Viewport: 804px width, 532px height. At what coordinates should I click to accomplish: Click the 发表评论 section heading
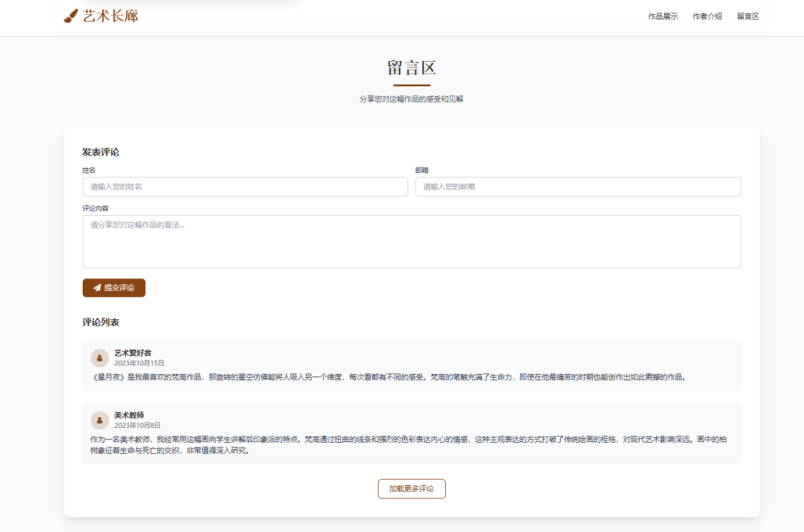click(x=102, y=151)
